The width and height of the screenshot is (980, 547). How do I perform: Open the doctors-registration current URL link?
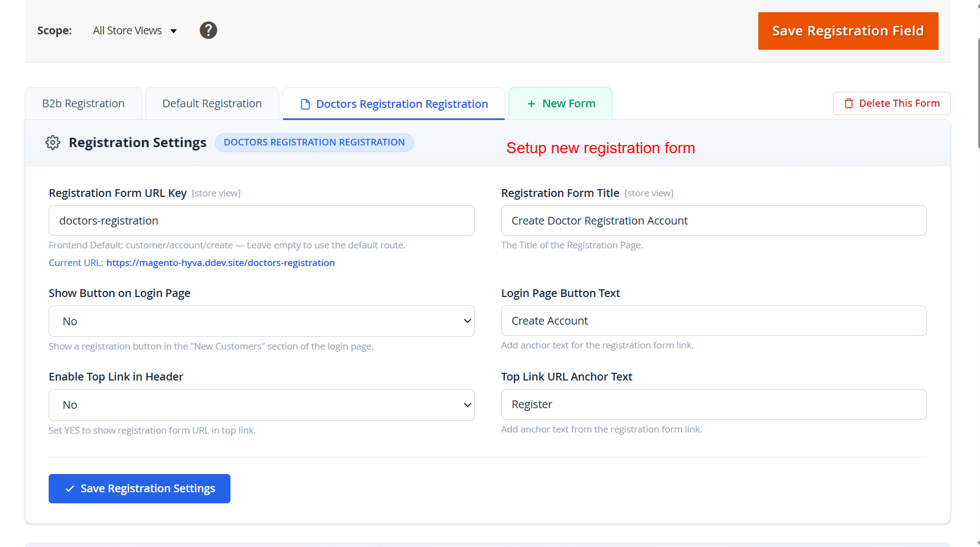click(x=221, y=263)
